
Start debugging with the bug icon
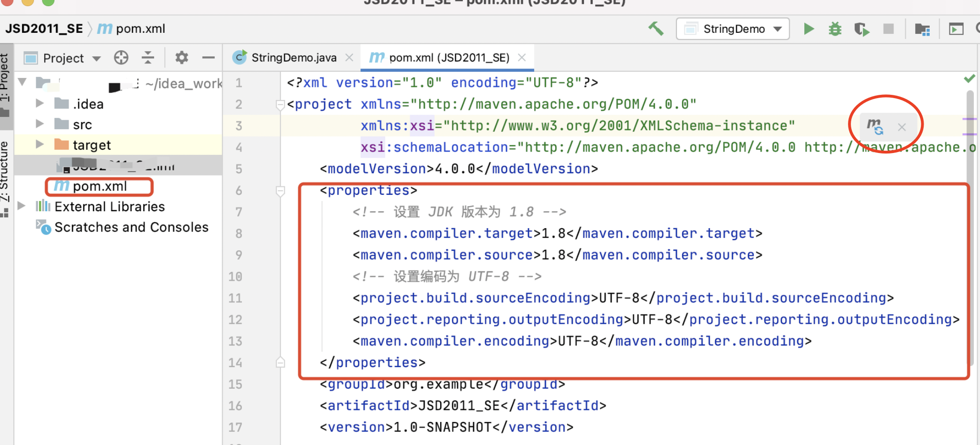coord(835,29)
